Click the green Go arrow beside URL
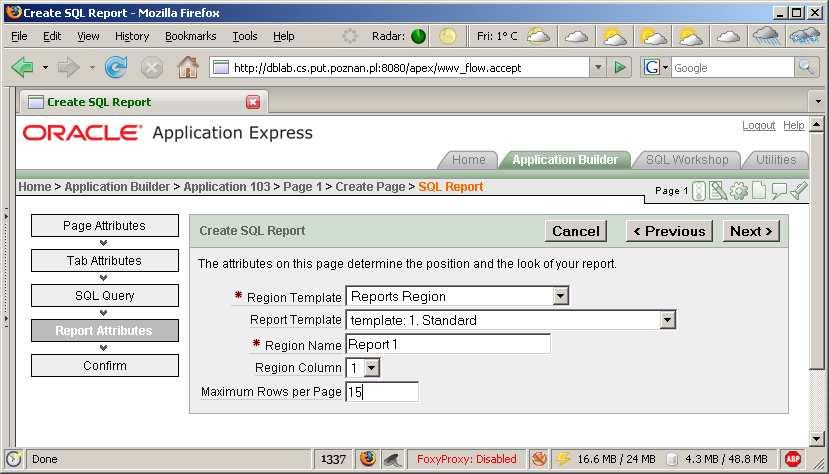The width and height of the screenshot is (829, 474). point(620,67)
